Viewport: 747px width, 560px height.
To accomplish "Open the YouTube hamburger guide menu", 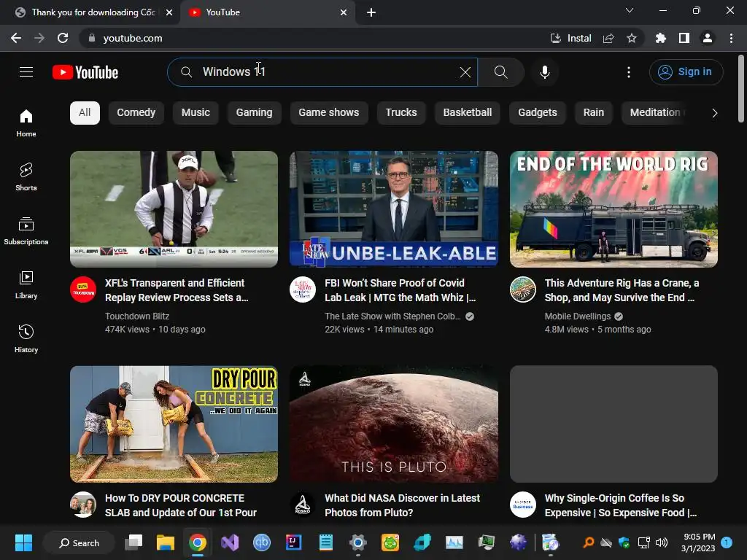I will (26, 72).
